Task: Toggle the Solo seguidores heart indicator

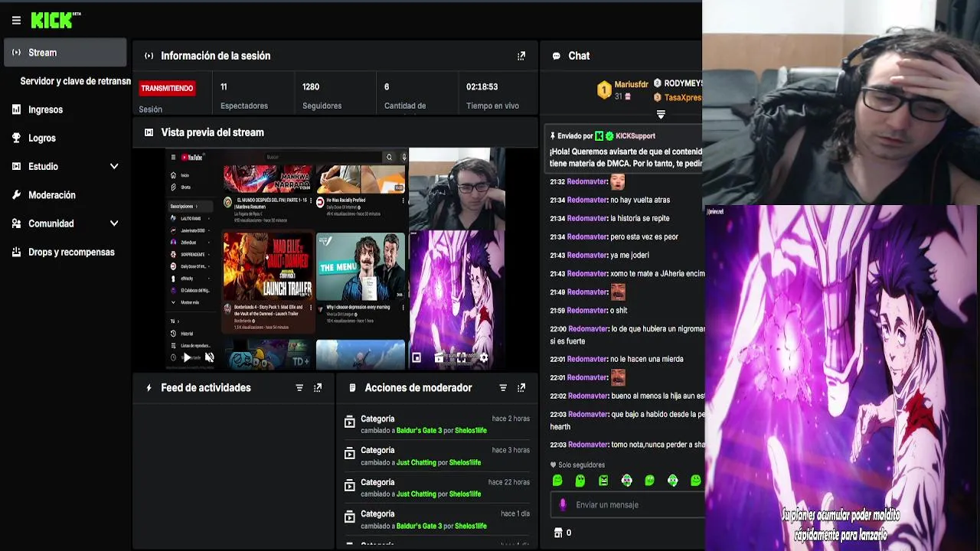Action: point(554,465)
